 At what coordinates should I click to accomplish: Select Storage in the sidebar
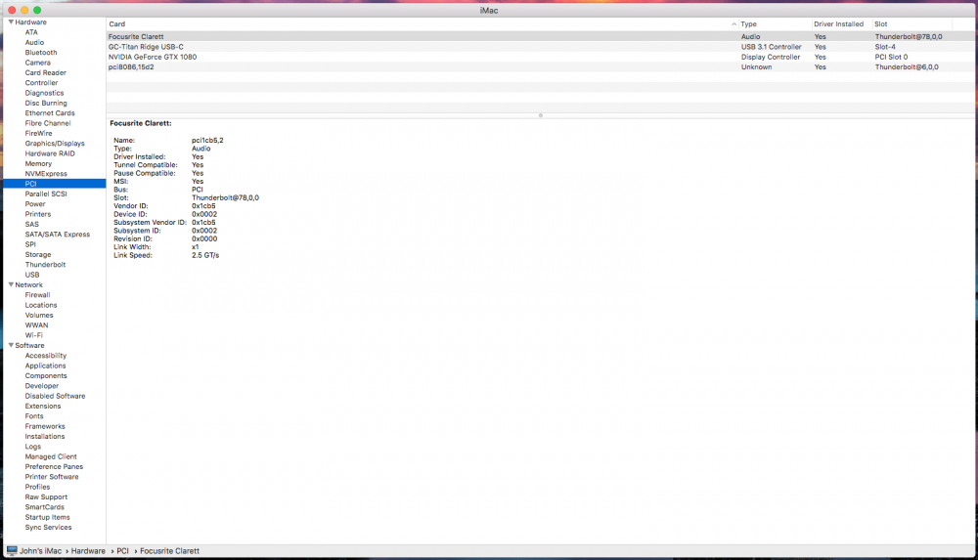tap(37, 254)
